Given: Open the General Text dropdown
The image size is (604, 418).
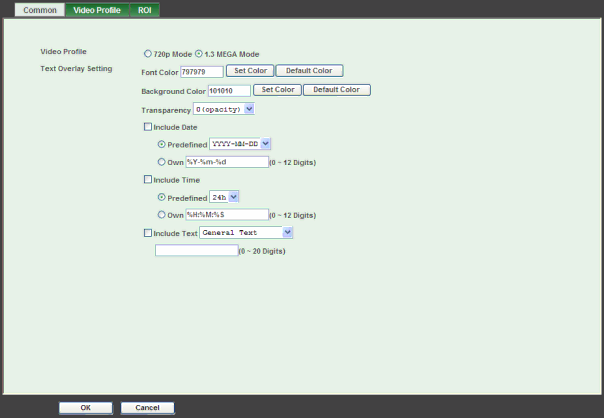Looking at the screenshot, I should click(246, 232).
